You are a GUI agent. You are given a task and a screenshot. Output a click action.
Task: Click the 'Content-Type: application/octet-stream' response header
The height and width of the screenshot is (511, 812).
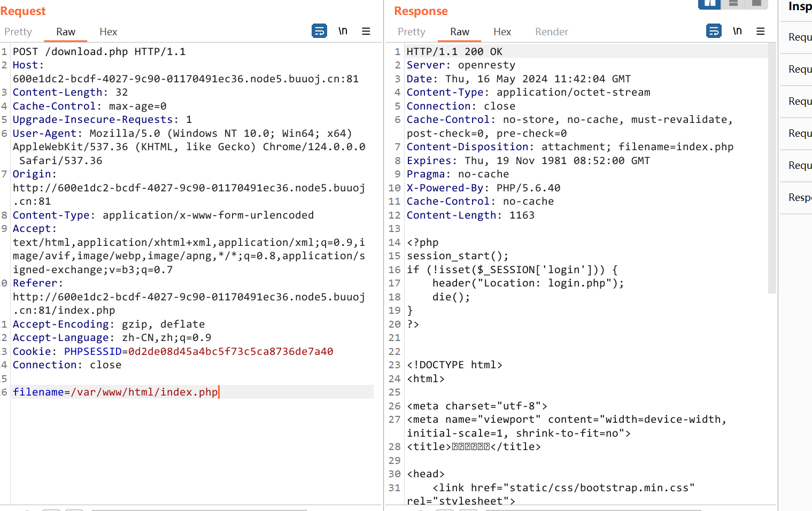[x=529, y=92]
